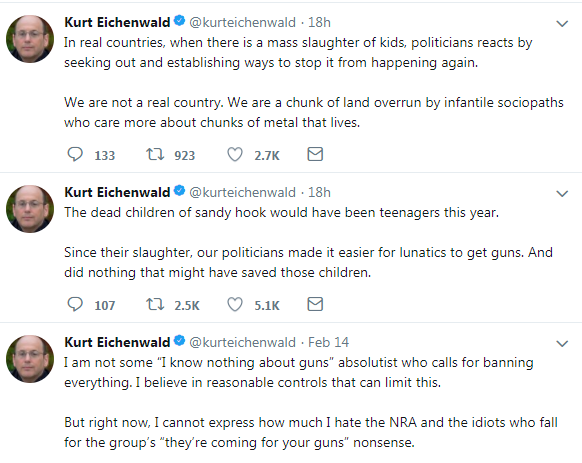The height and width of the screenshot is (463, 582).
Task: Open Kurt Eichenwald's name on Feb 14 tweet
Action: point(117,342)
